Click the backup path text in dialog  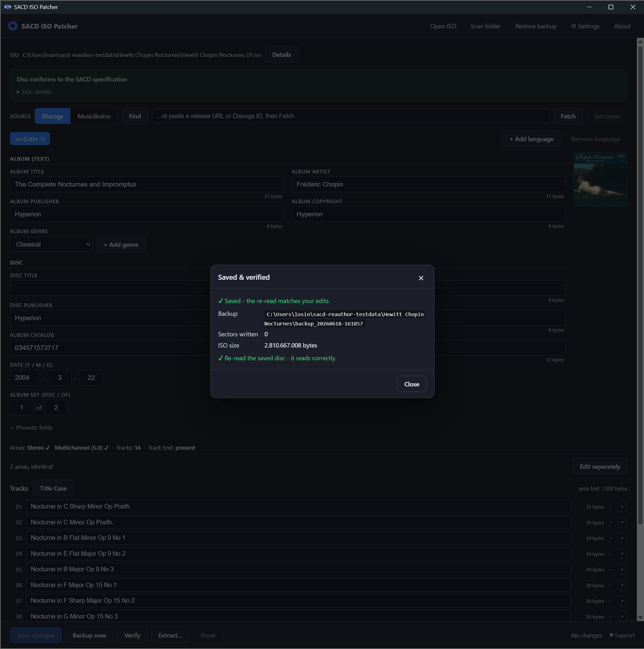[344, 319]
